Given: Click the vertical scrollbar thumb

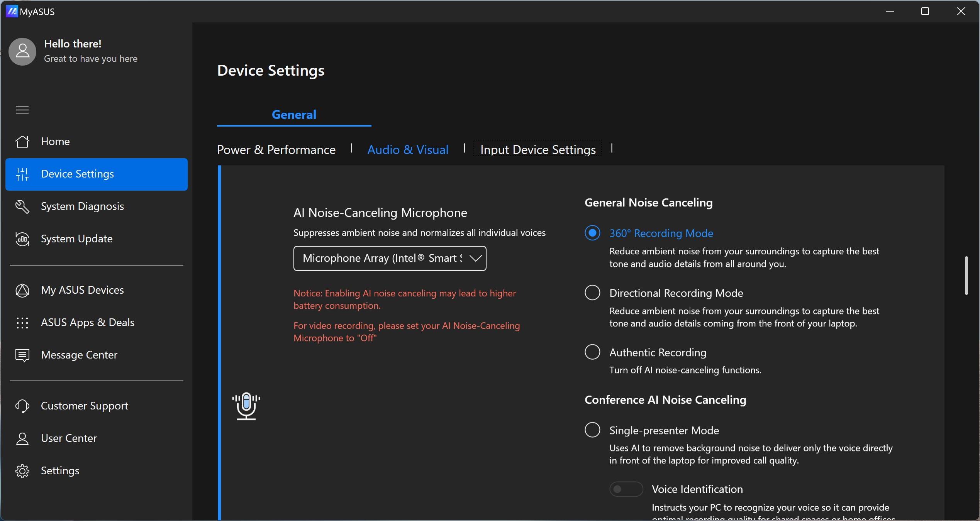Looking at the screenshot, I should pos(966,276).
